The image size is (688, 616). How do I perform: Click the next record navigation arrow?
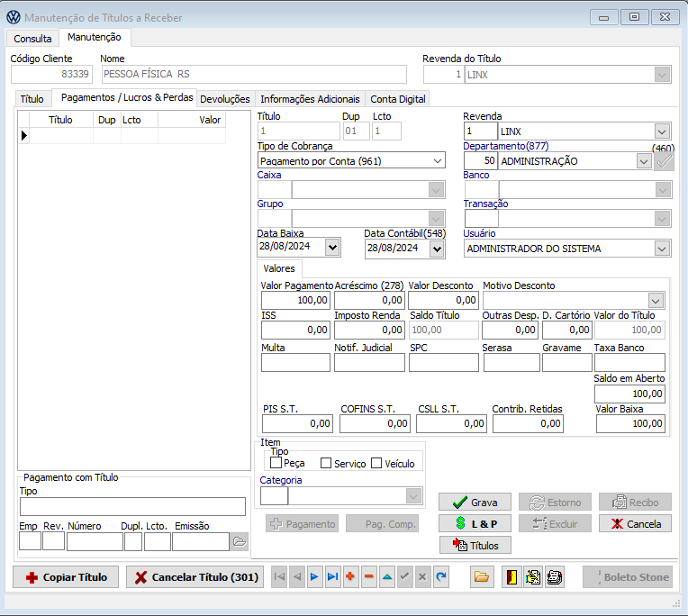[314, 577]
